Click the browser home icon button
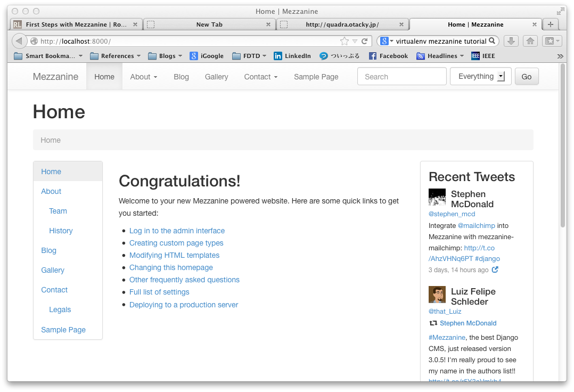The image size is (574, 392). click(x=530, y=41)
